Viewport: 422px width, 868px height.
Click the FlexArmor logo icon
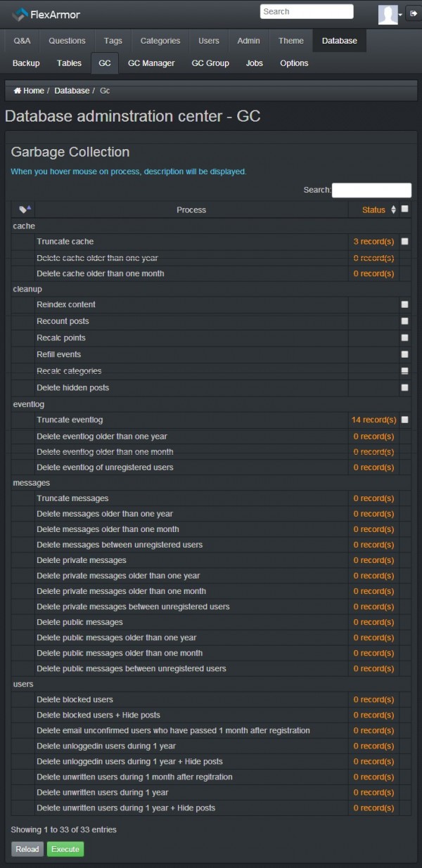tap(20, 14)
